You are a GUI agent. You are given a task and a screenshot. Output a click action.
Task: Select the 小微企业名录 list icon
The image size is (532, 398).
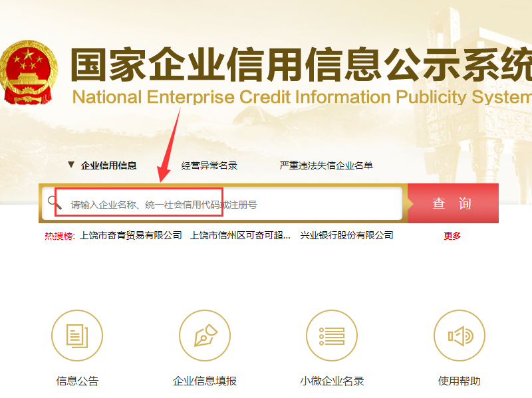click(332, 336)
